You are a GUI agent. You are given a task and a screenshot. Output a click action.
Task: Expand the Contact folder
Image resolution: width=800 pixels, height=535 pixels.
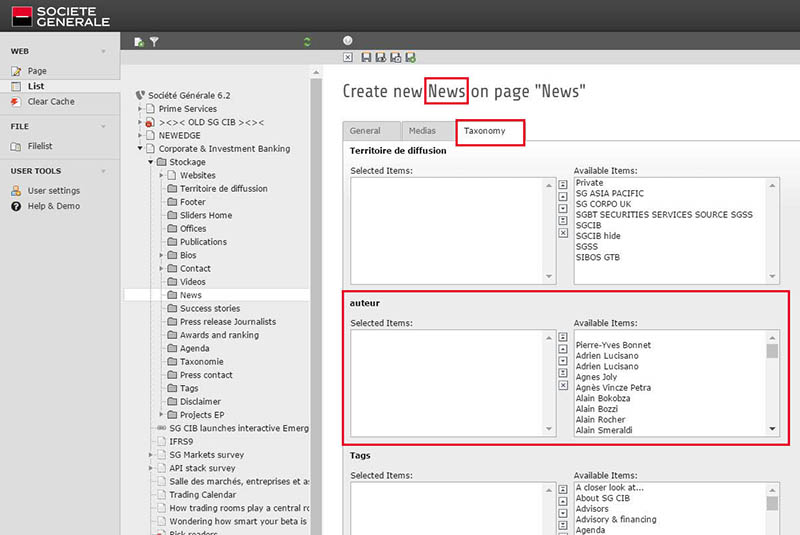point(161,268)
